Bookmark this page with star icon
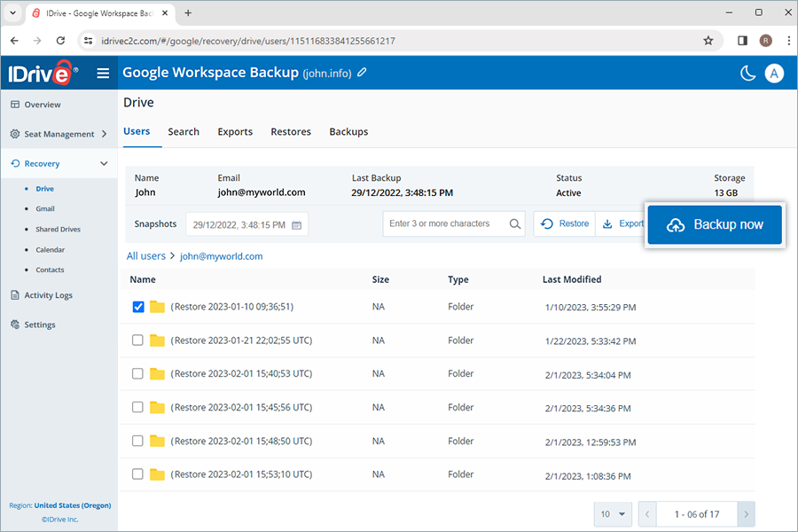 (708, 41)
